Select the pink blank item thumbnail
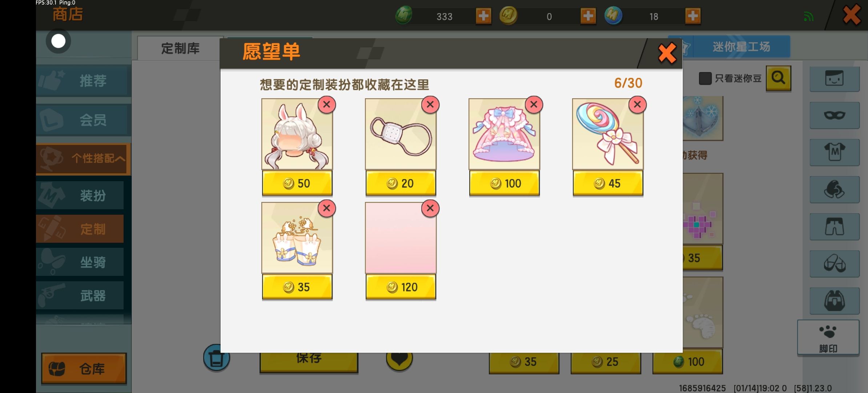The height and width of the screenshot is (393, 868). (x=401, y=238)
